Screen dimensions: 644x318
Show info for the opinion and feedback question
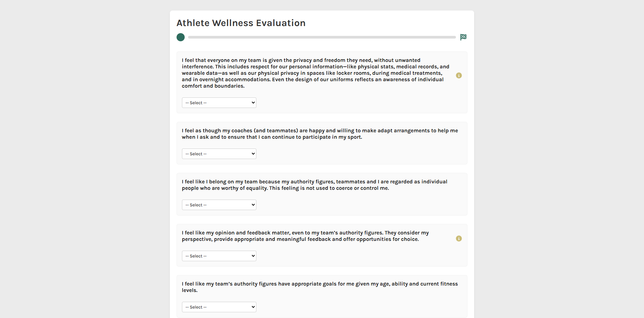459,238
